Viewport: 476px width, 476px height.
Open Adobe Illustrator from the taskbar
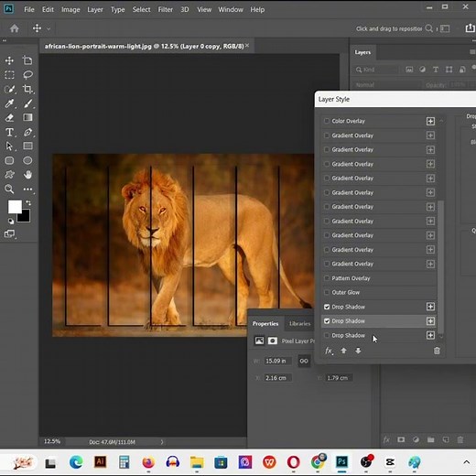[100, 462]
